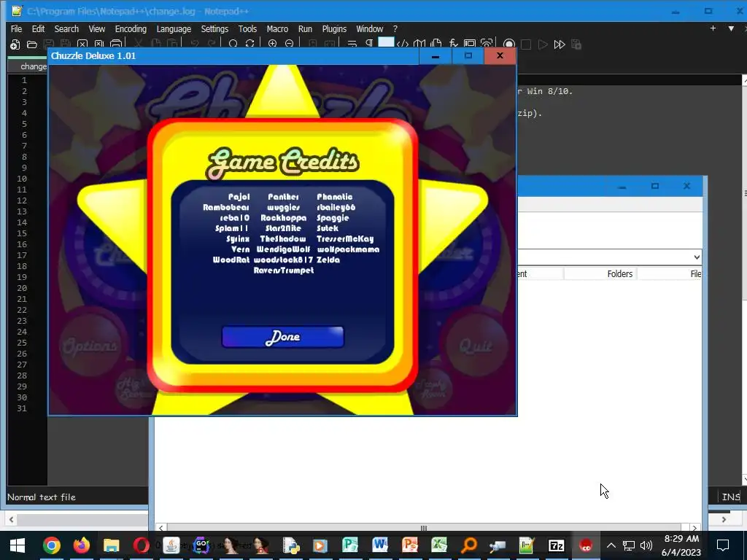Open the Encoding menu in Notepad++
This screenshot has height=560, width=747.
[131, 29]
